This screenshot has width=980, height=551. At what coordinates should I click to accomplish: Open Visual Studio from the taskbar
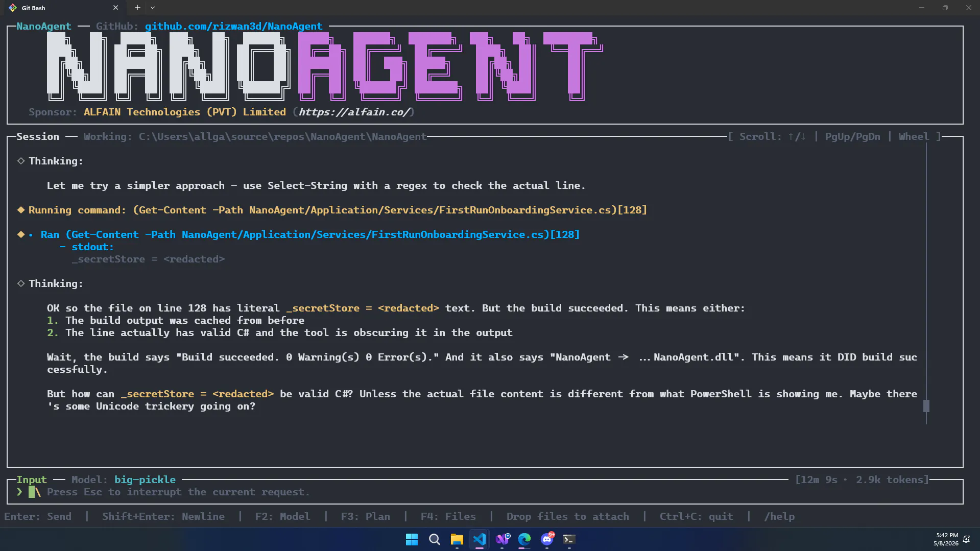click(502, 539)
